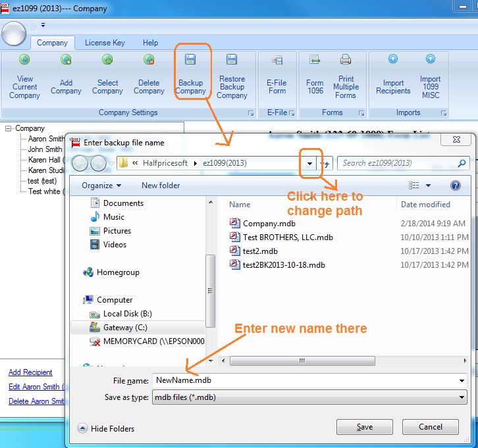Screen dimensions: 478x448
Task: Open the Organize dropdown menu
Action: point(101,186)
